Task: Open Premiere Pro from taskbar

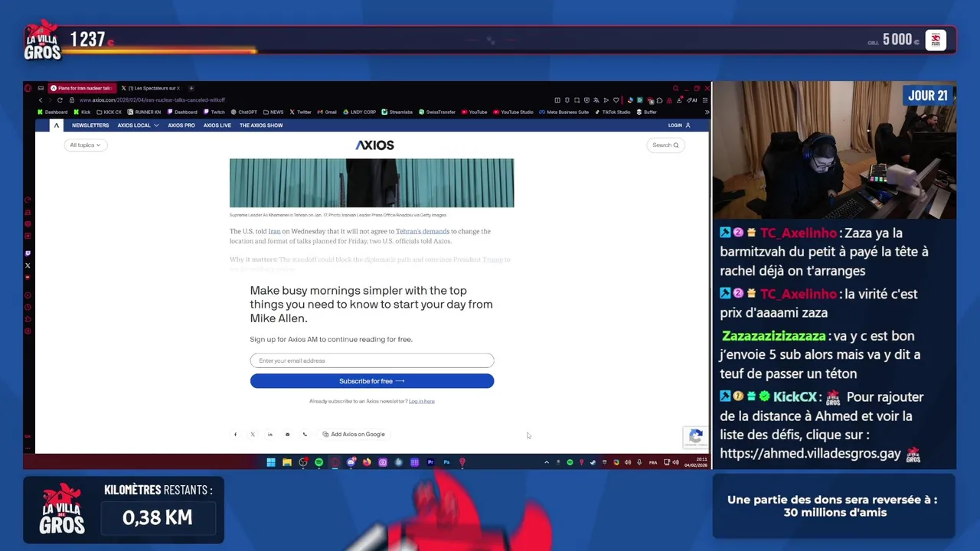Action: pos(430,462)
